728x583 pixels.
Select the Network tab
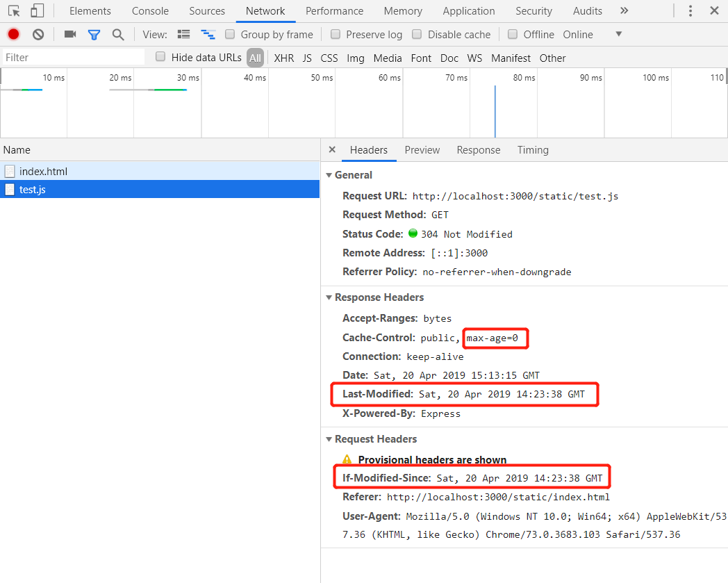tap(265, 10)
